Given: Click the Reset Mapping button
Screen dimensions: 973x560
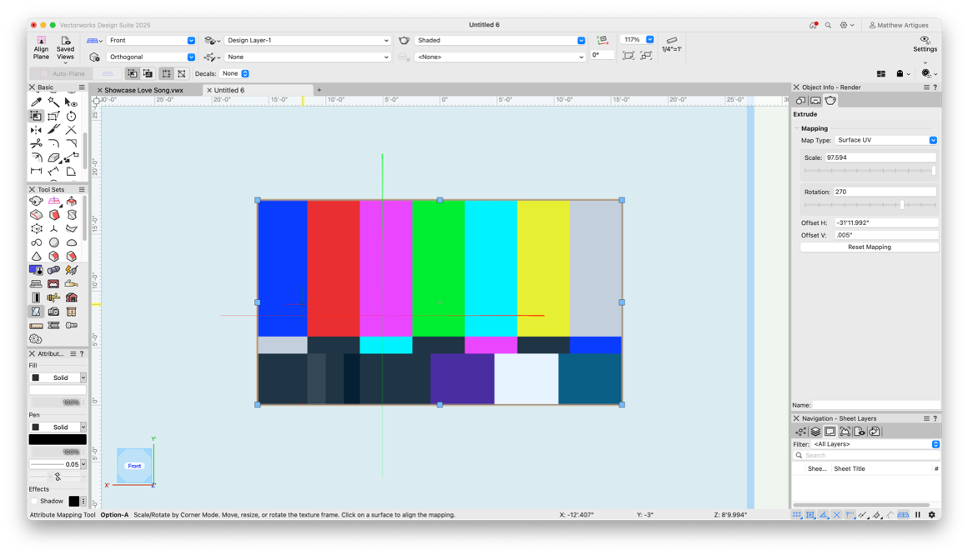Looking at the screenshot, I should 869,247.
